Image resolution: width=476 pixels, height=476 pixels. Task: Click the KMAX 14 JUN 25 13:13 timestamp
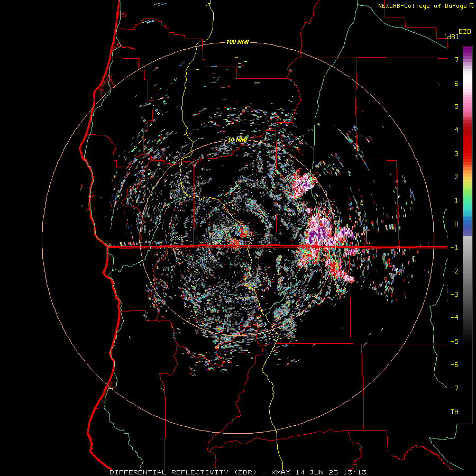(x=319, y=472)
